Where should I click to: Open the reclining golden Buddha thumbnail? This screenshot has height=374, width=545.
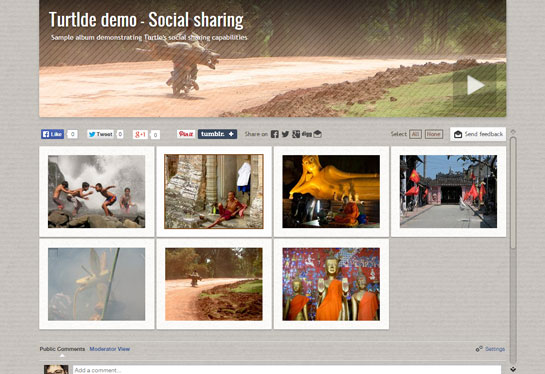tap(331, 192)
